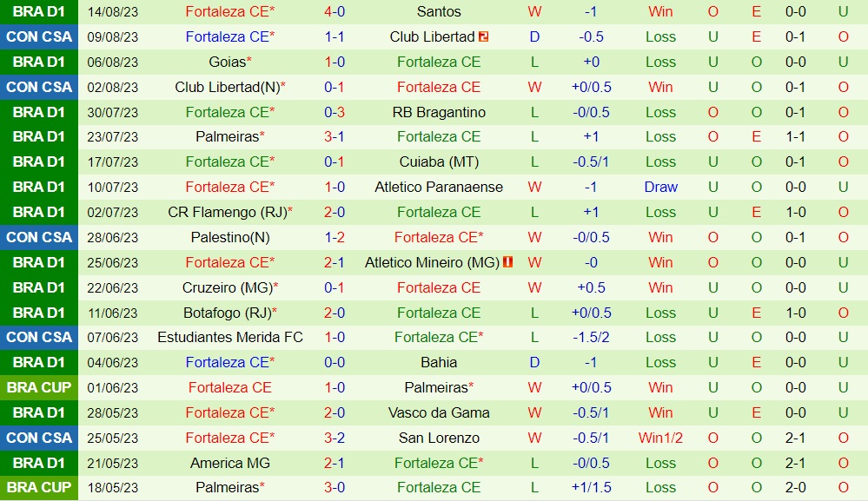The image size is (868, 501).
Task: Click the Win1/2 handicap result
Action: (660, 438)
